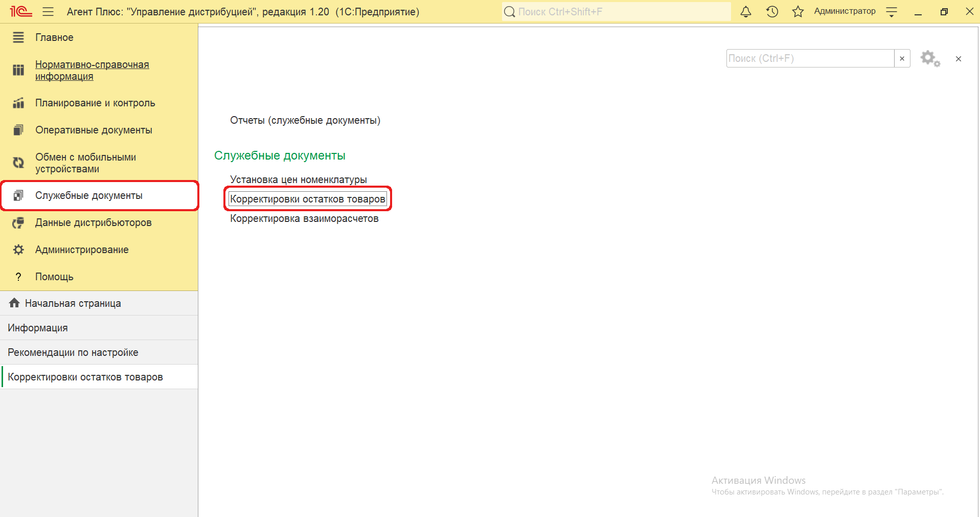Switch to the Информация tab
Screen dimensions: 980x517
point(38,328)
